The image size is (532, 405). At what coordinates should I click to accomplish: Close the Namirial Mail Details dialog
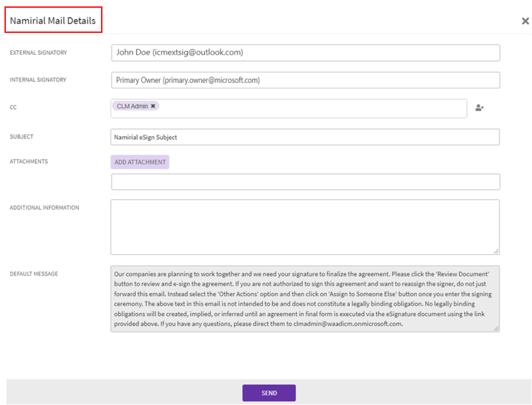(x=525, y=21)
